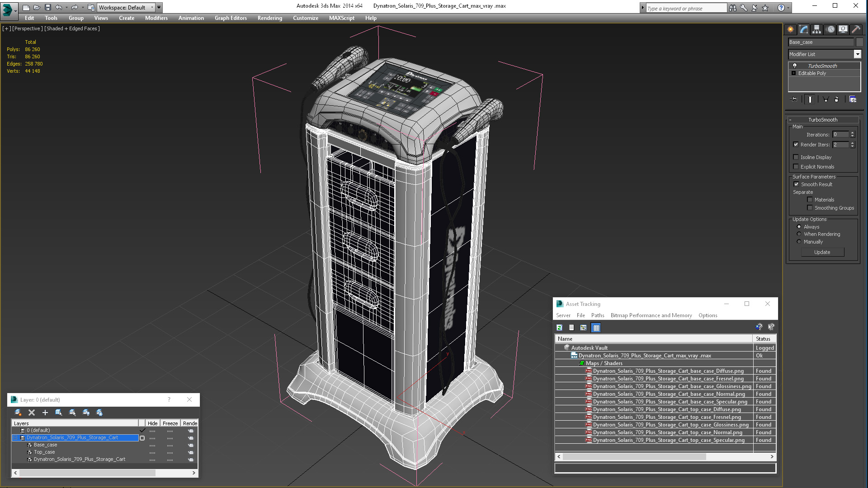Switch Asset Tracking to tree view
This screenshot has width=868, height=488.
point(584,328)
